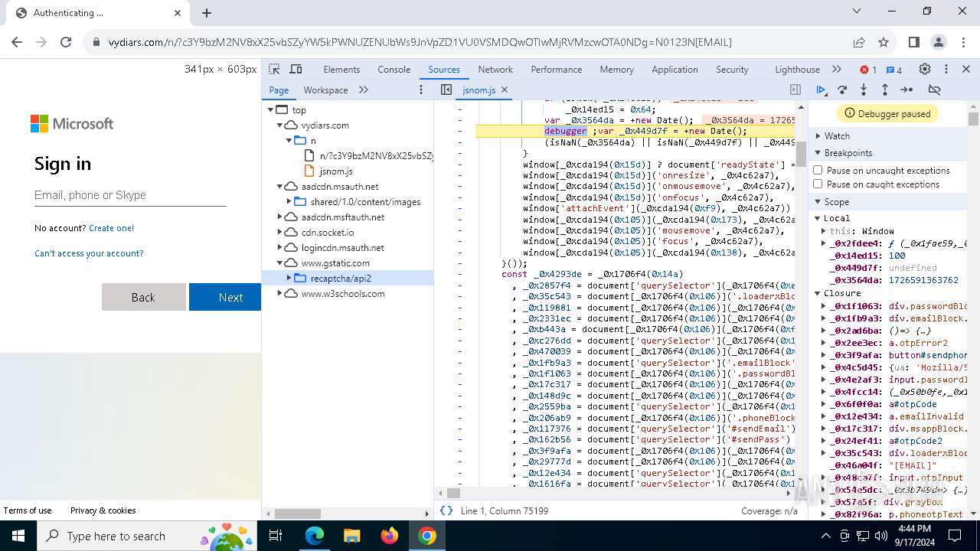
Task: Open the Chrome profile avatar
Action: [x=939, y=42]
